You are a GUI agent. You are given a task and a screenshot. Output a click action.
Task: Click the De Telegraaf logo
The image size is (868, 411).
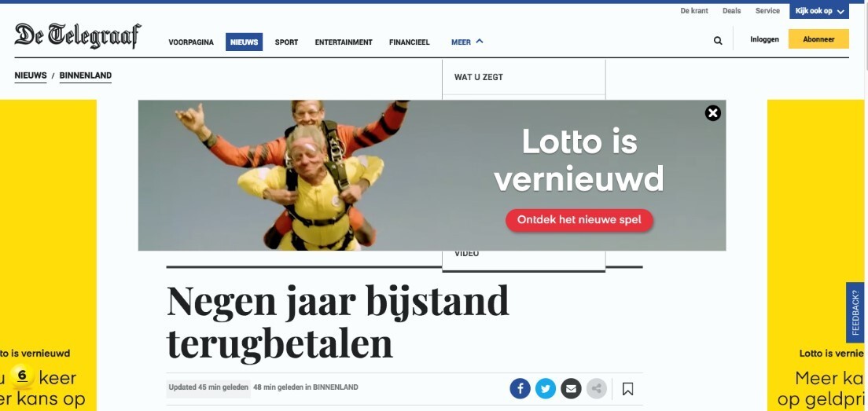(78, 36)
